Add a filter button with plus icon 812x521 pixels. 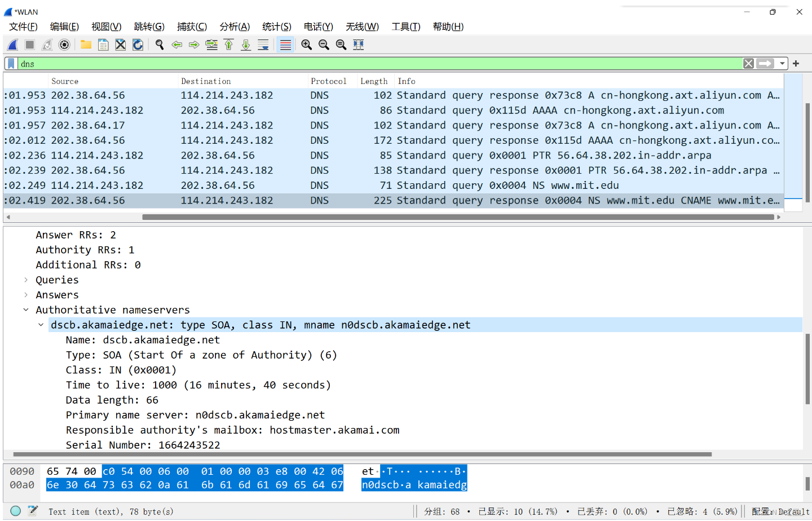(796, 64)
